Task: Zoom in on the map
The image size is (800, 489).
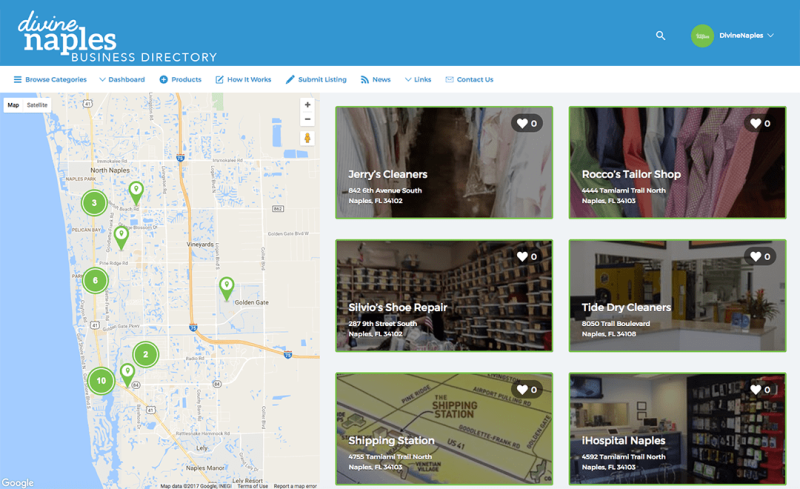Action: coord(307,105)
